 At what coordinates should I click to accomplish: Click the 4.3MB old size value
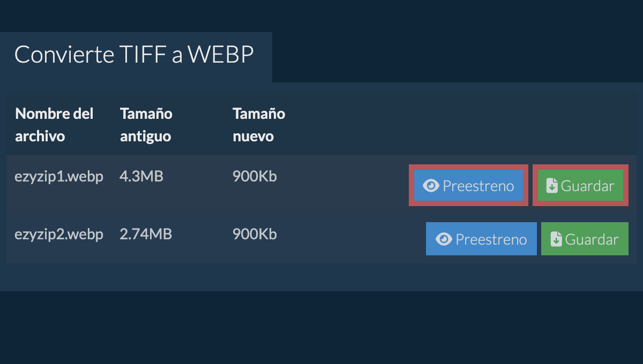click(141, 176)
